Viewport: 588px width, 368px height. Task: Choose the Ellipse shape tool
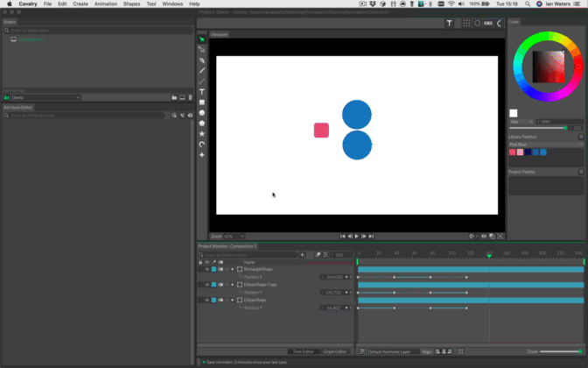pos(202,113)
